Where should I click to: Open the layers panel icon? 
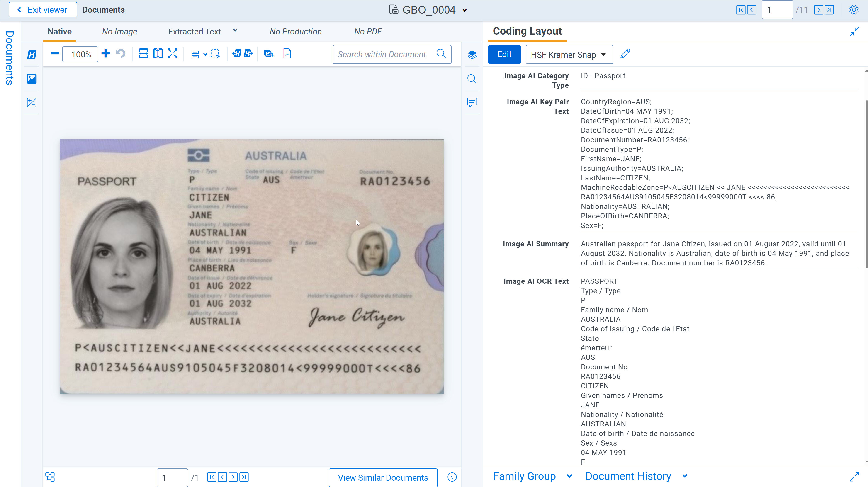pos(472,55)
